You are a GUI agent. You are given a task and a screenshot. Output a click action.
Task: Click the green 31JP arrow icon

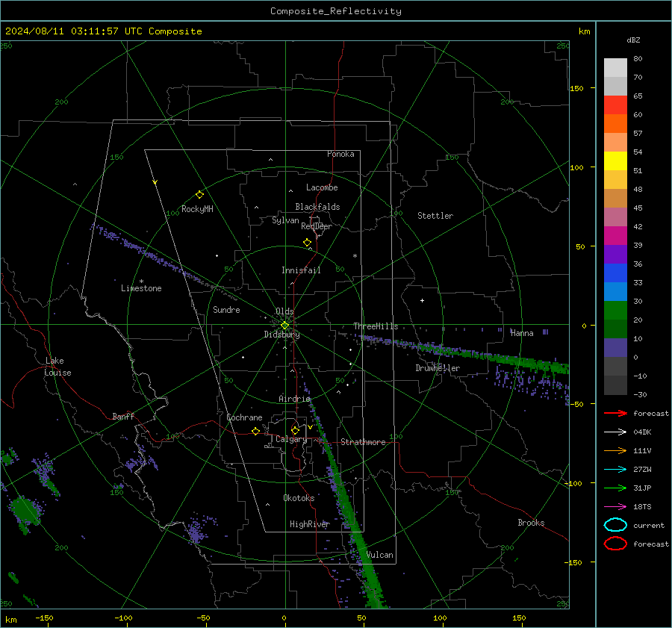(x=615, y=488)
